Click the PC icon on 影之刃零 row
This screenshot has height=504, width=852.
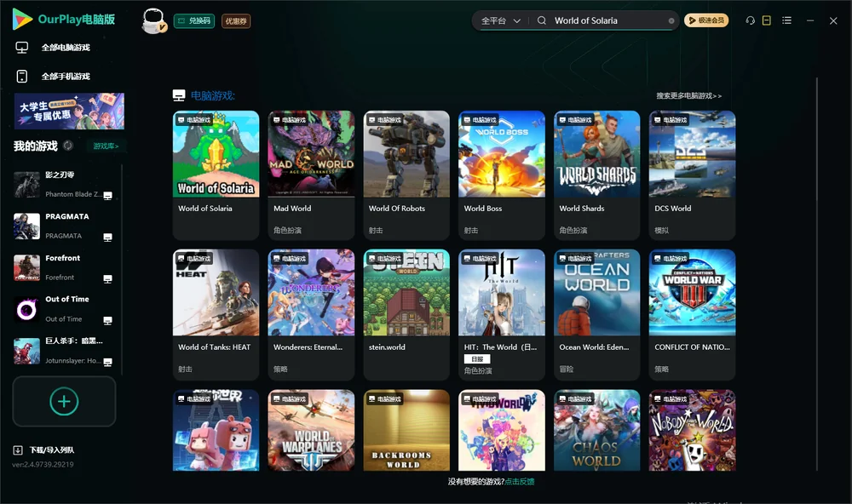point(107,196)
